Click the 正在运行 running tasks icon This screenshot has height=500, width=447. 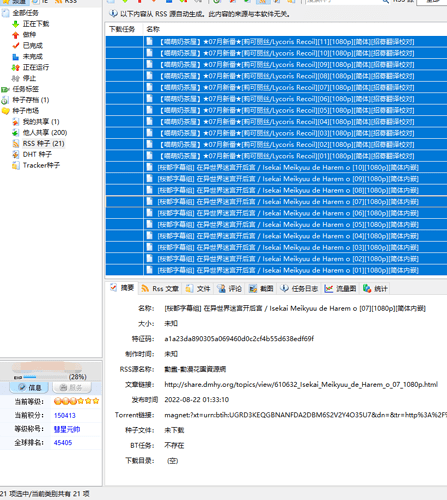(16, 67)
